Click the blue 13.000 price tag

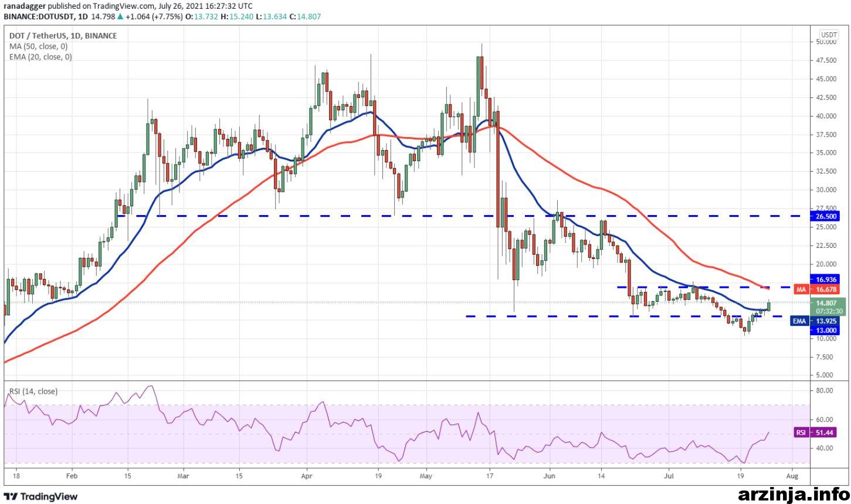click(825, 330)
